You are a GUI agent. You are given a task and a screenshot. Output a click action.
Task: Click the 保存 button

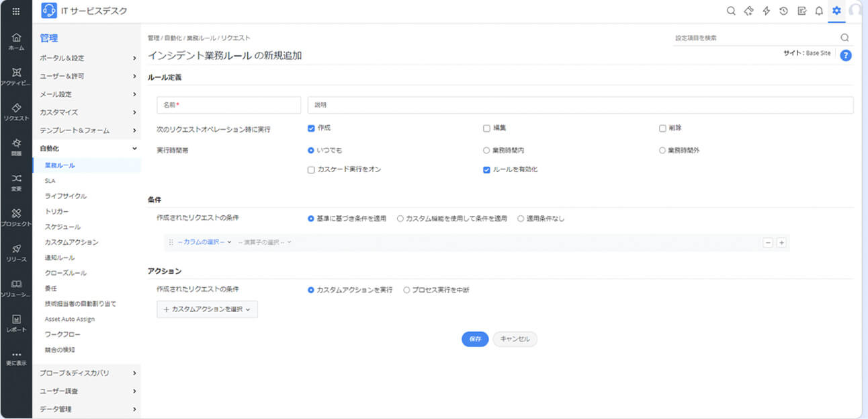pyautogui.click(x=475, y=339)
